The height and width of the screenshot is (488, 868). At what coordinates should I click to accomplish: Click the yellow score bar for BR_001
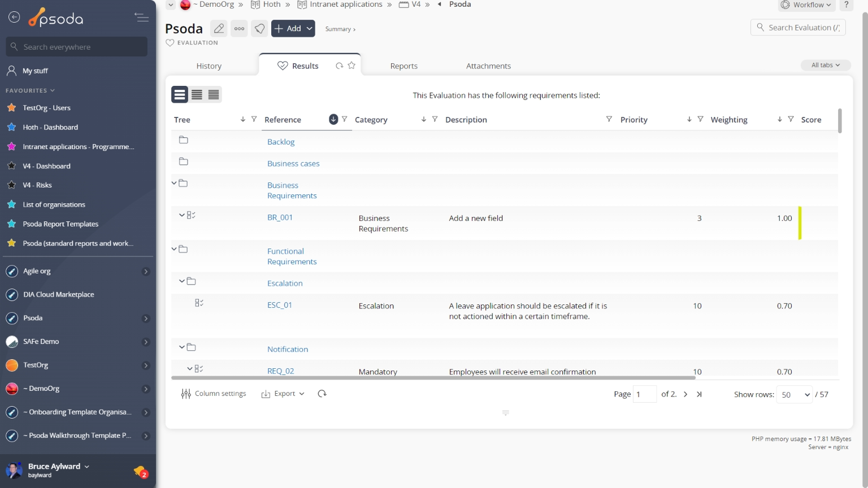pyautogui.click(x=800, y=223)
